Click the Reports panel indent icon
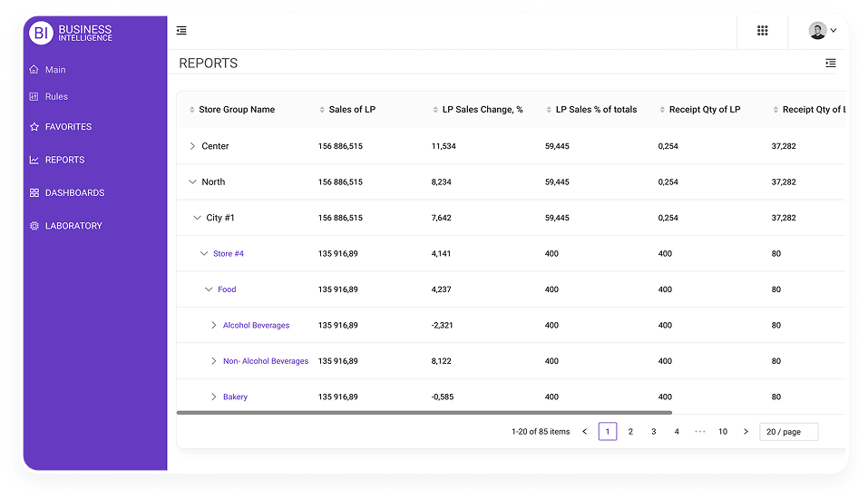Screen dimensions: 868x500 (x=830, y=64)
